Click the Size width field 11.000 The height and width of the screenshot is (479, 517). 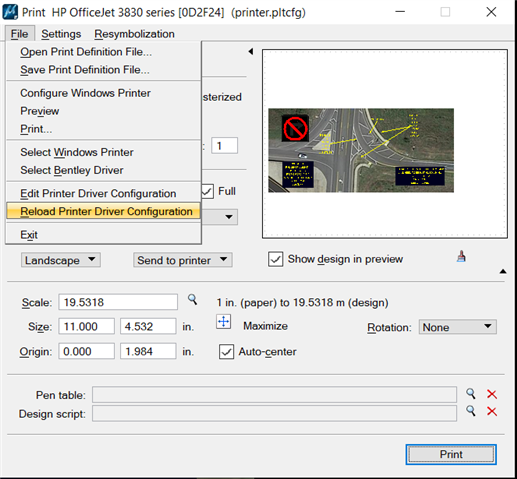(x=87, y=326)
